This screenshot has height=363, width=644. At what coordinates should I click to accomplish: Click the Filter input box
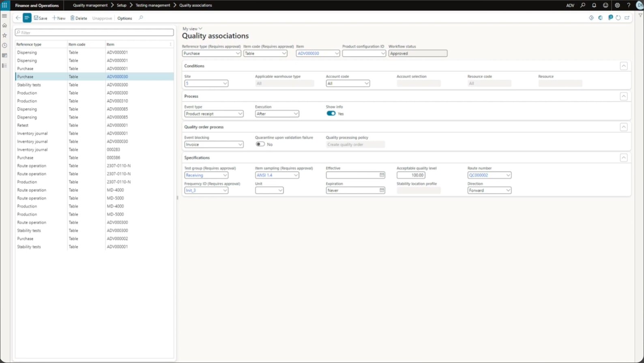(94, 32)
